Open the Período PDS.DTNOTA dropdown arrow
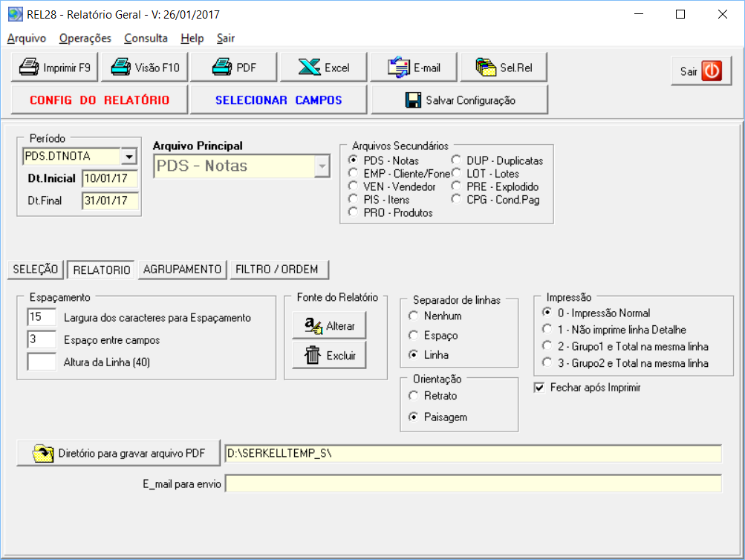745x560 pixels. (x=128, y=156)
